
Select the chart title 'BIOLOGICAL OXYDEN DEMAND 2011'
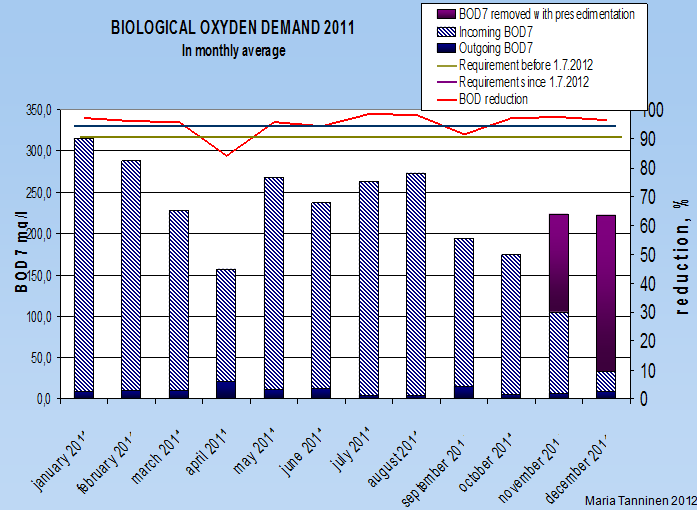[x=232, y=28]
